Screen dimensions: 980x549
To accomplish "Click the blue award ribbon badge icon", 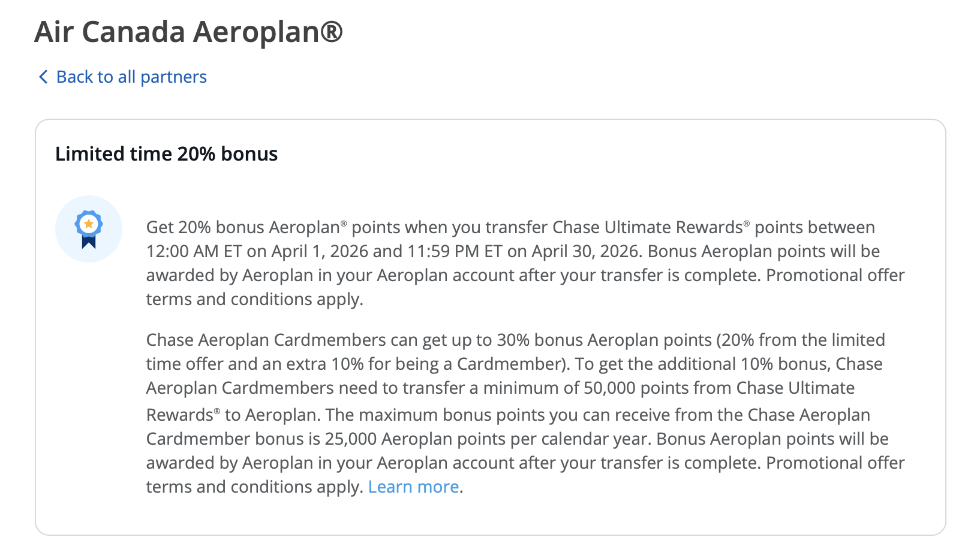I will tap(89, 229).
